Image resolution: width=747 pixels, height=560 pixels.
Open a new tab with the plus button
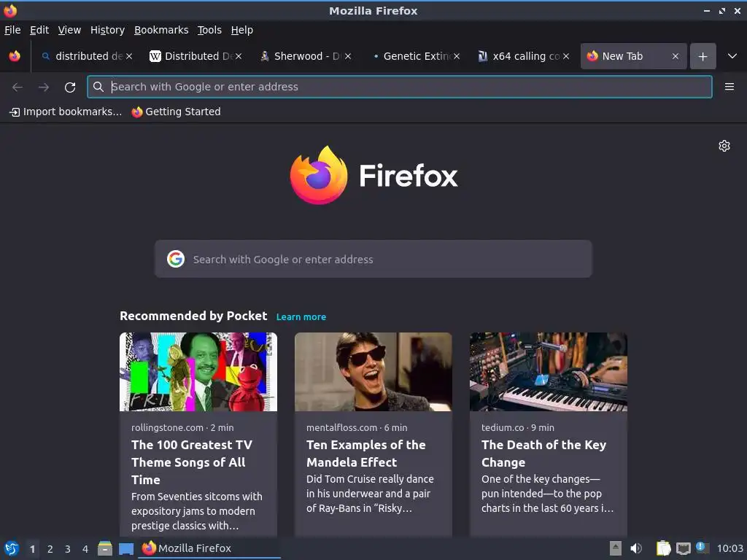click(703, 56)
